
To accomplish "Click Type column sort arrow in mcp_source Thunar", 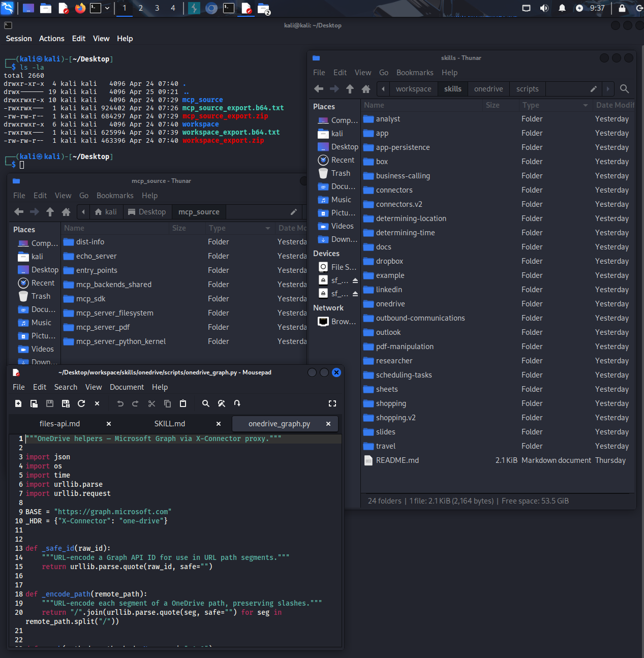I will click(x=268, y=228).
